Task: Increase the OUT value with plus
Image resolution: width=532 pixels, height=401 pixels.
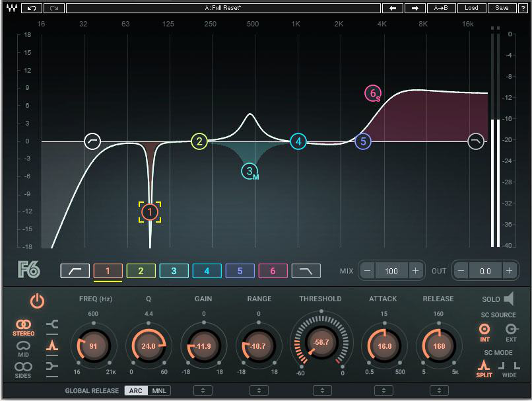Action: pyautogui.click(x=510, y=271)
